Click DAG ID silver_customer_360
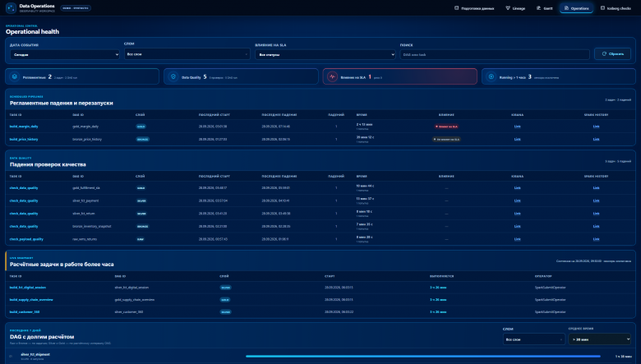The height and width of the screenshot is (364, 641). [131, 311]
